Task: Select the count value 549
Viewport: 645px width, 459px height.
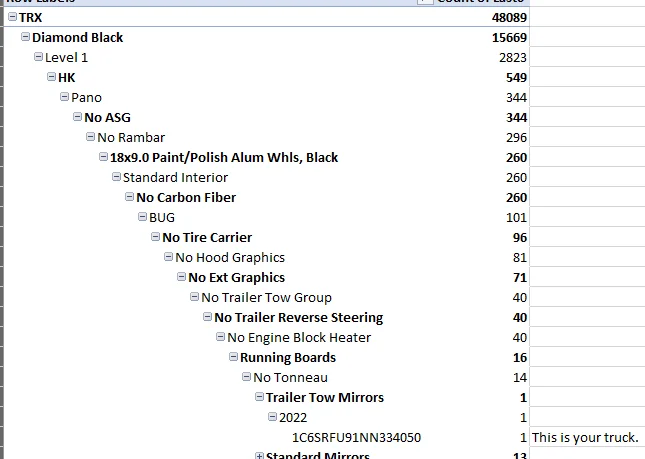Action: 516,77
